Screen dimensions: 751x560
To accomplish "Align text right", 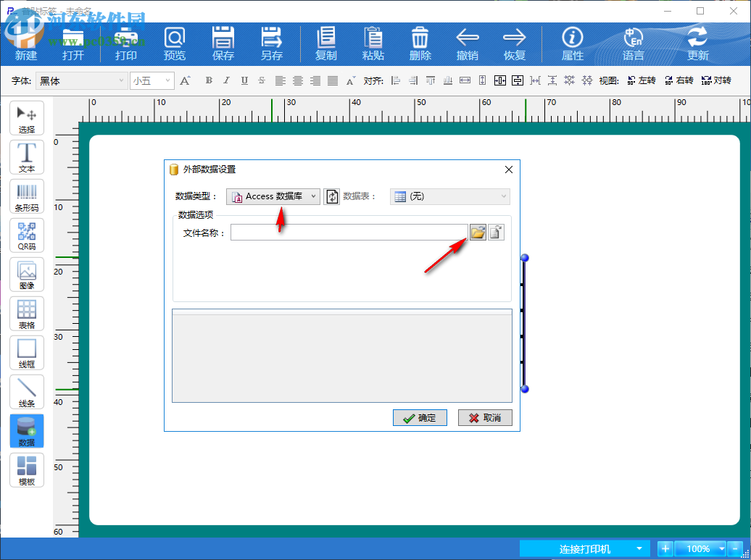I will [315, 81].
